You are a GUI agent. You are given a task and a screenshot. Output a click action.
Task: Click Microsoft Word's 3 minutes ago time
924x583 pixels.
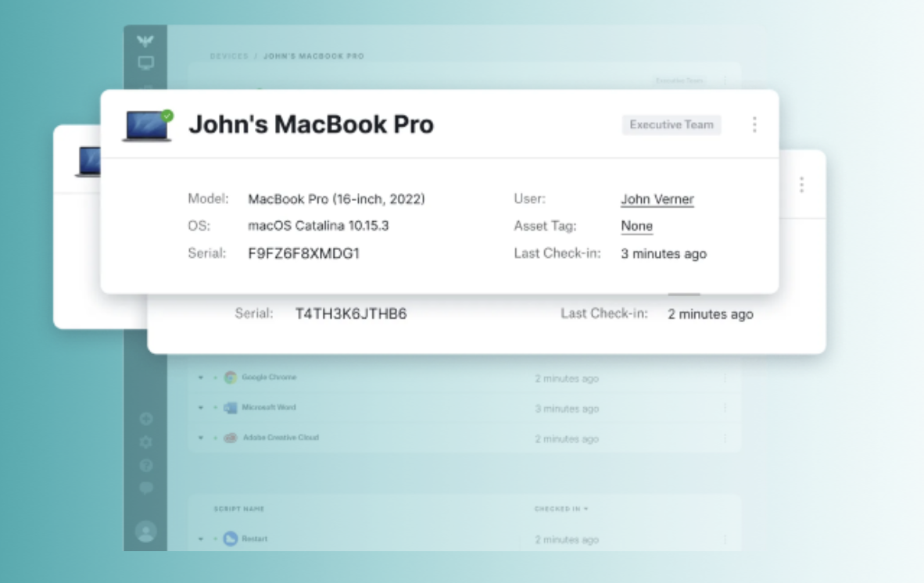click(x=567, y=409)
